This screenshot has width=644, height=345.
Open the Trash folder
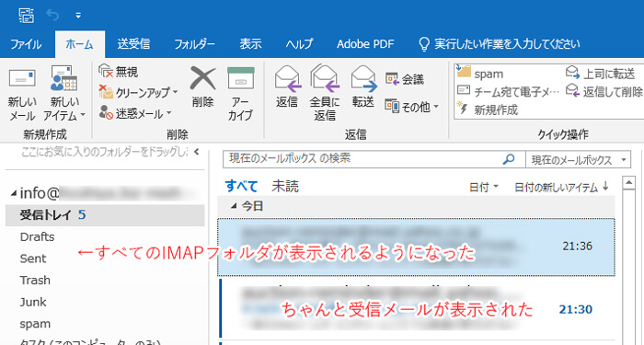click(x=35, y=281)
